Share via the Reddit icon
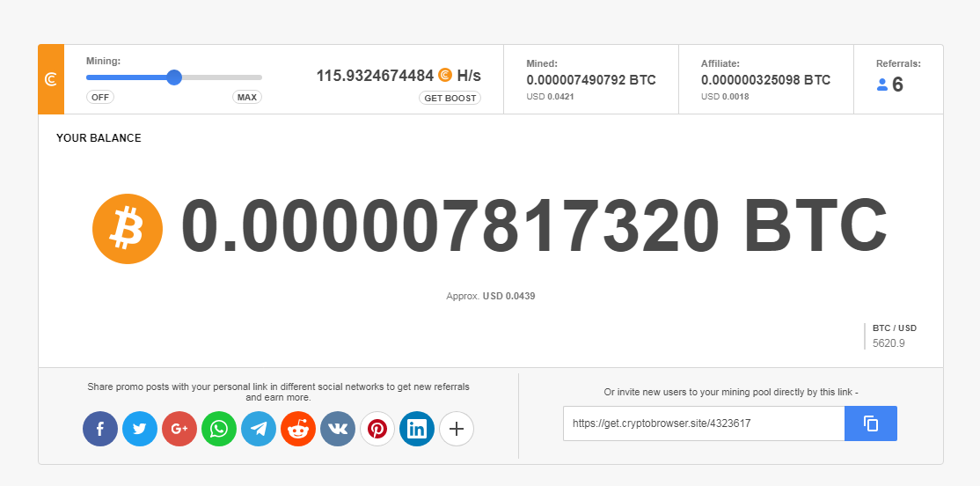This screenshot has width=980, height=486. tap(298, 429)
